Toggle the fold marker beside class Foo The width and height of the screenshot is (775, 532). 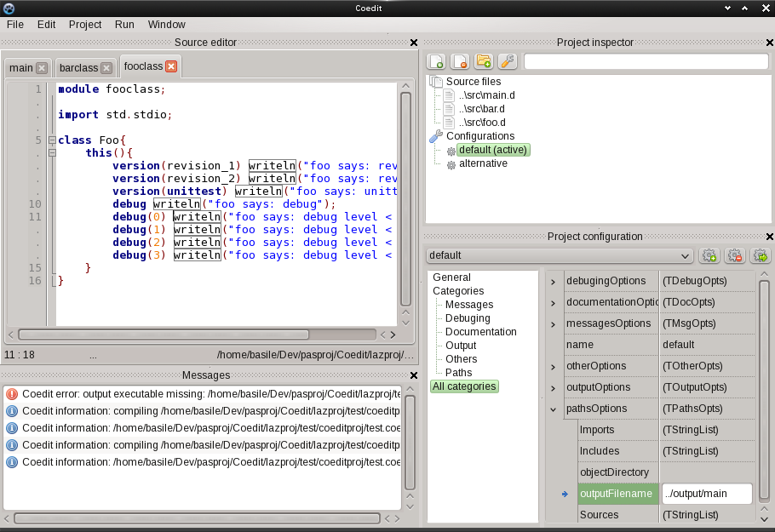[52, 140]
